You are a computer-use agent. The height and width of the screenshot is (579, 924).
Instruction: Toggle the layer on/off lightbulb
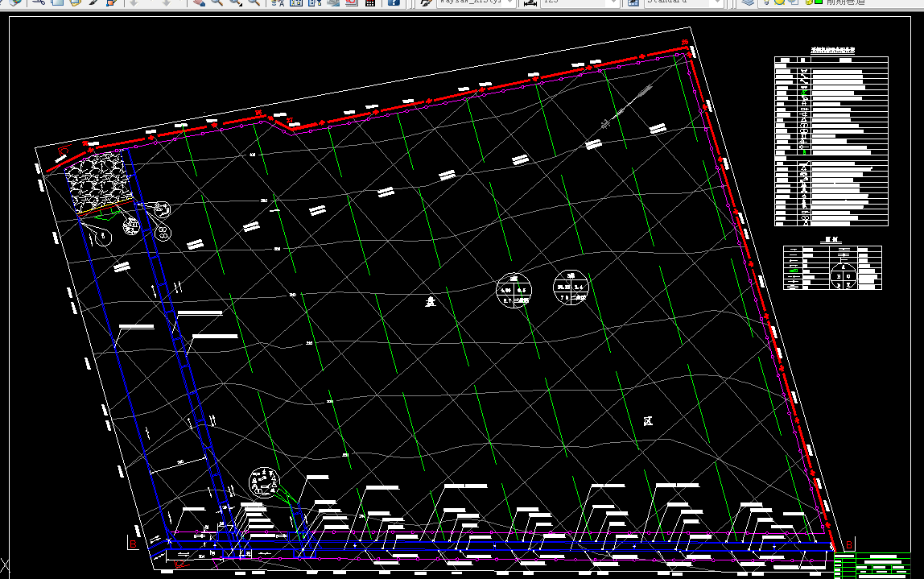click(x=767, y=2)
